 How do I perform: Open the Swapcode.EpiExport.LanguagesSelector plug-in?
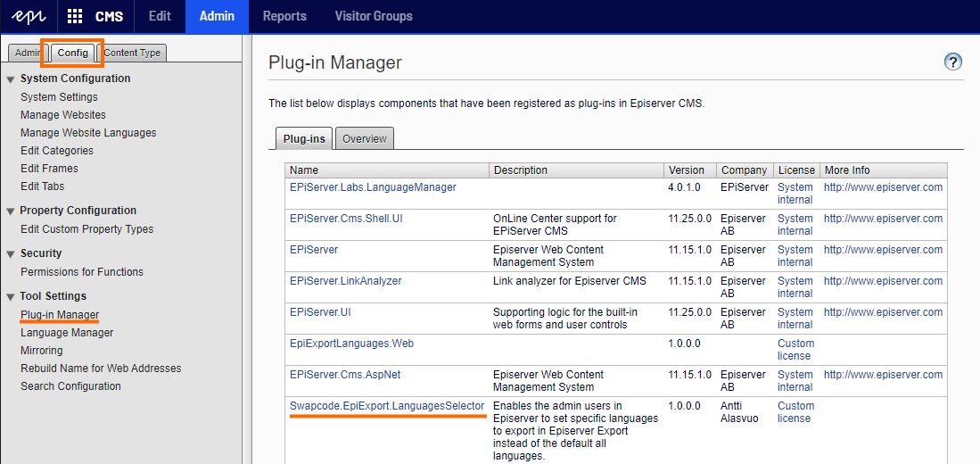(x=387, y=406)
